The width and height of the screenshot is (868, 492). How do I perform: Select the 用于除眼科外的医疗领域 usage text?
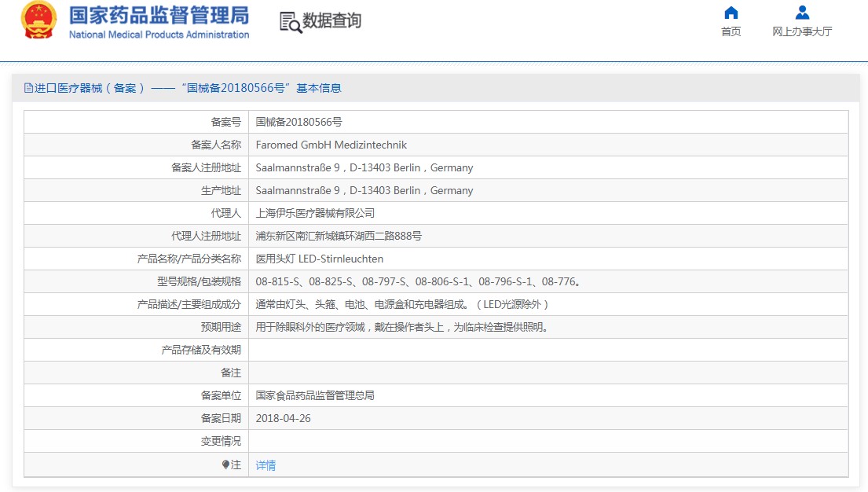point(403,327)
